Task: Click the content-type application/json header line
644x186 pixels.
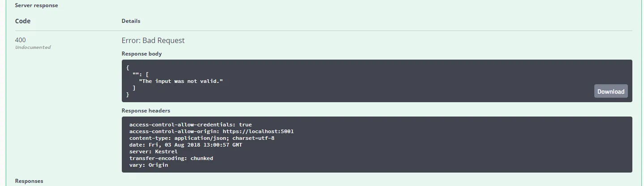Action: click(x=202, y=138)
